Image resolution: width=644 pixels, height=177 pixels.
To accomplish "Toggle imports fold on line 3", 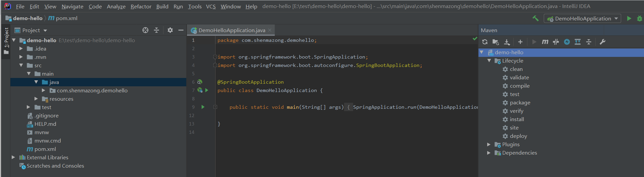I will click(215, 57).
